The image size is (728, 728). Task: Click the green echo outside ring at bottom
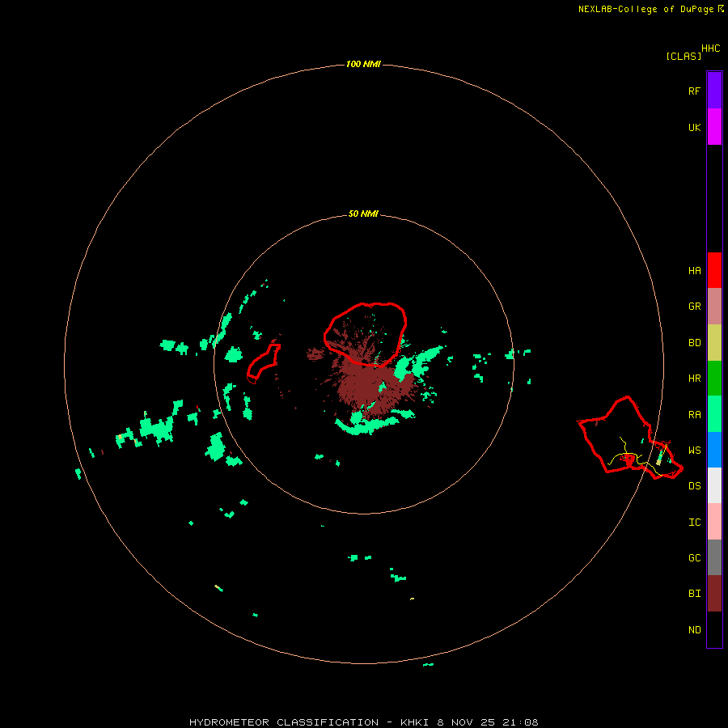428,664
